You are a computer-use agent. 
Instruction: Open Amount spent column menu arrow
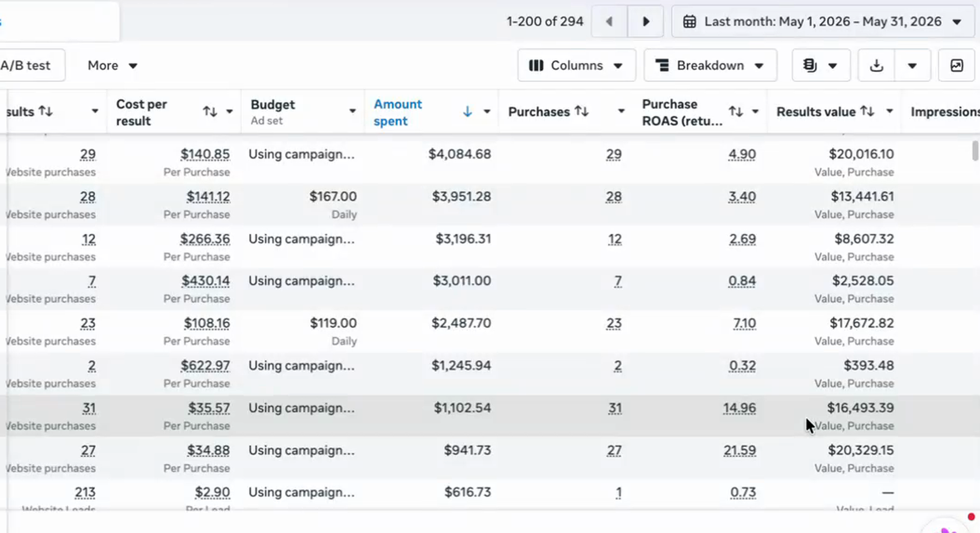point(487,111)
